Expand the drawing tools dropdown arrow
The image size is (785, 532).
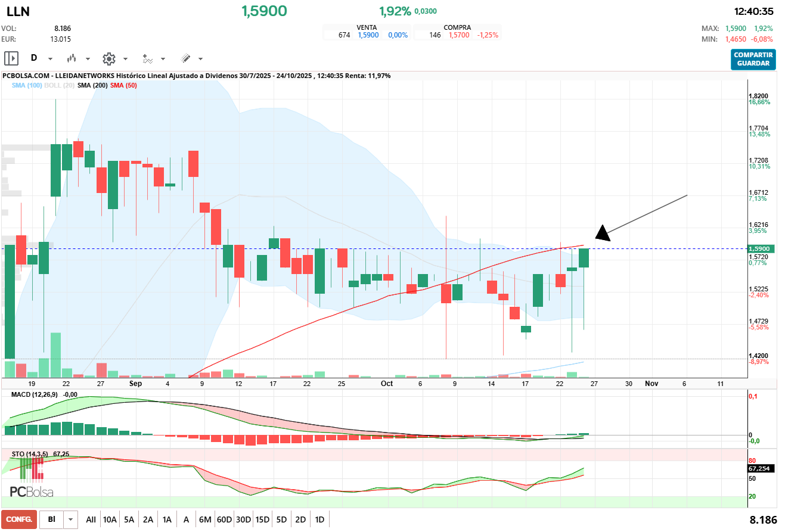(x=200, y=59)
